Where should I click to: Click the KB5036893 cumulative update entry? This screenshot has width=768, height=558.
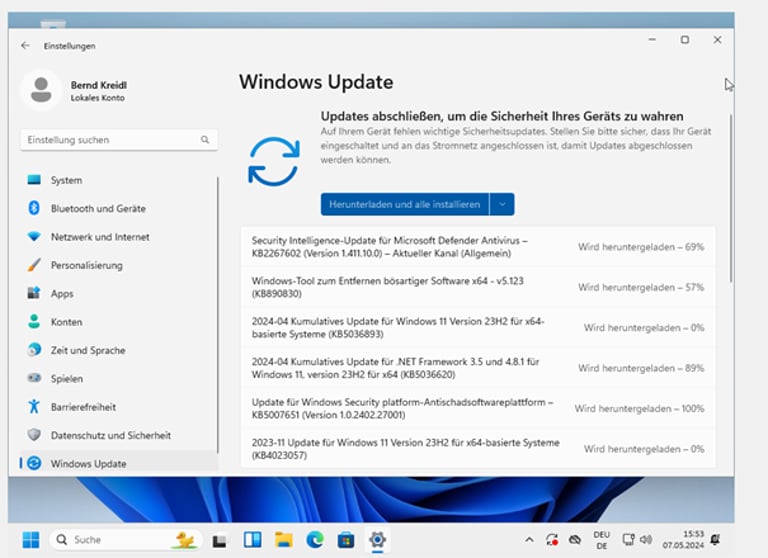[479, 328]
